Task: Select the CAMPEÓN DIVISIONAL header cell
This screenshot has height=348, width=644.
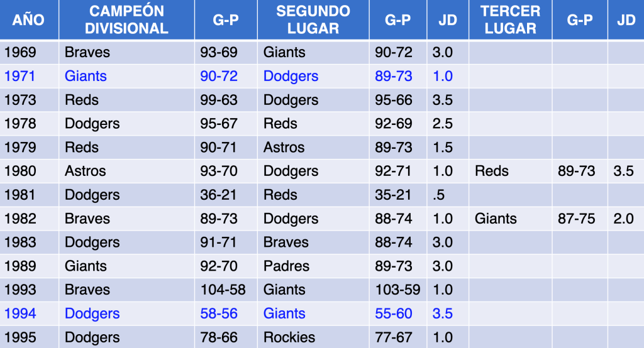Action: point(126,19)
